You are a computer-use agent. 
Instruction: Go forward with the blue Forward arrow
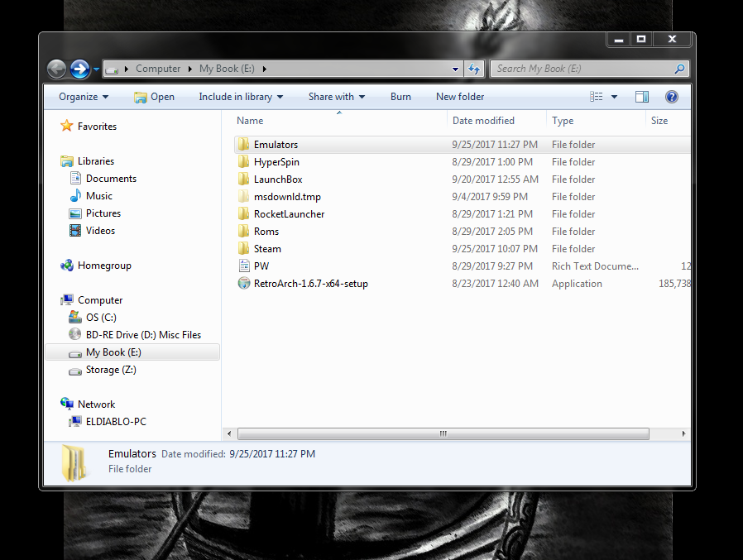tap(79, 69)
